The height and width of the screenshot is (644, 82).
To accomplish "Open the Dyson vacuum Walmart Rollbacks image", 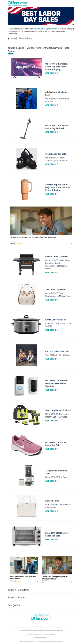I will [27, 129].
